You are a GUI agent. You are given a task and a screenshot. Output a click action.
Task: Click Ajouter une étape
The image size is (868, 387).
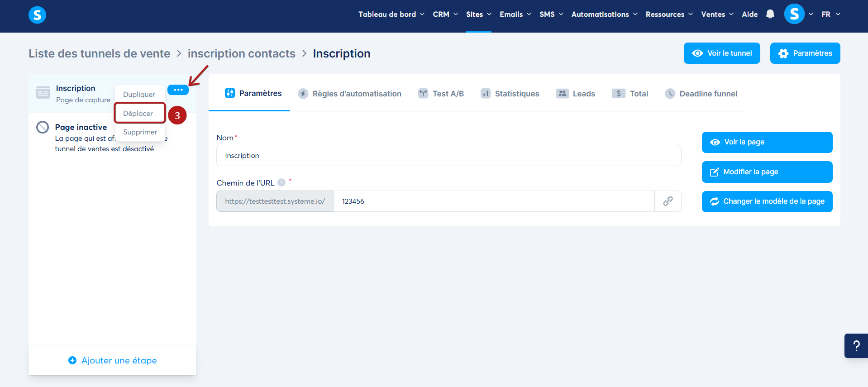pos(113,360)
